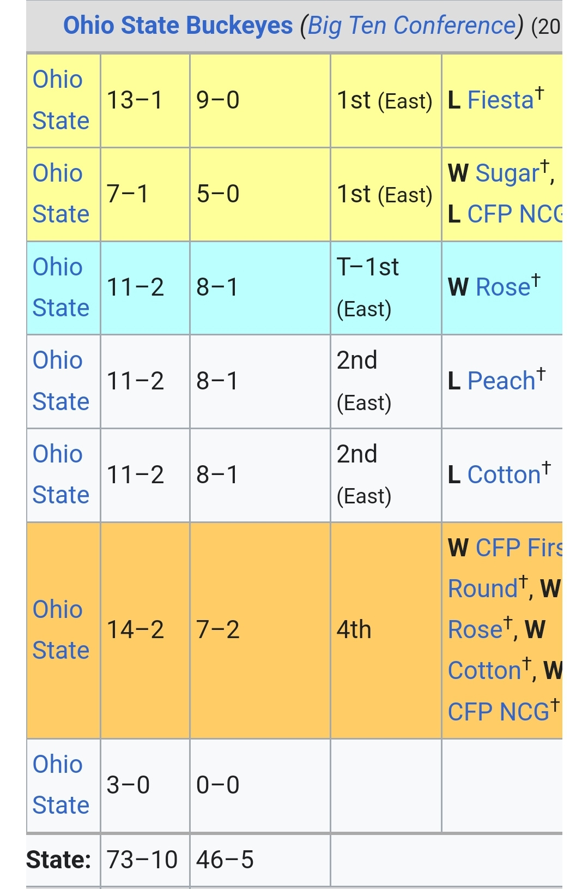Click Ohio State link in 7–1 row

pos(60,194)
